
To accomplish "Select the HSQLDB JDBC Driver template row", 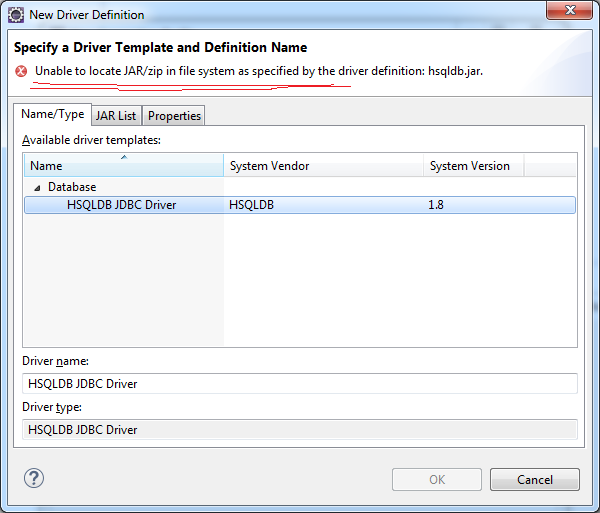I will tap(300, 205).
